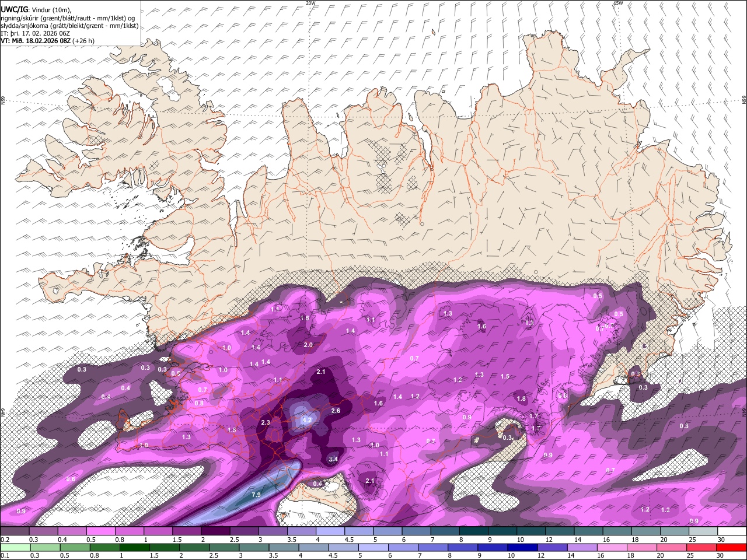
Task: Select the 'IT: þri. 17. 02. 2026 06Z' line
Action: click(36, 33)
